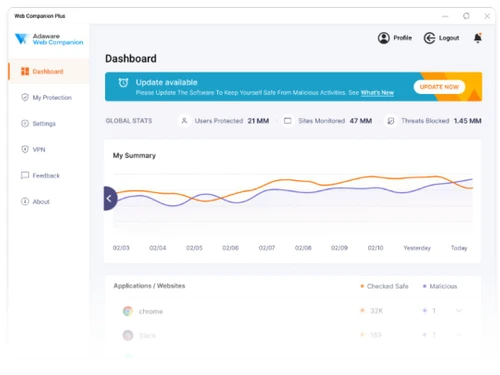Click the Applications / Websites heading
The width and height of the screenshot is (500, 375).
pyautogui.click(x=149, y=286)
